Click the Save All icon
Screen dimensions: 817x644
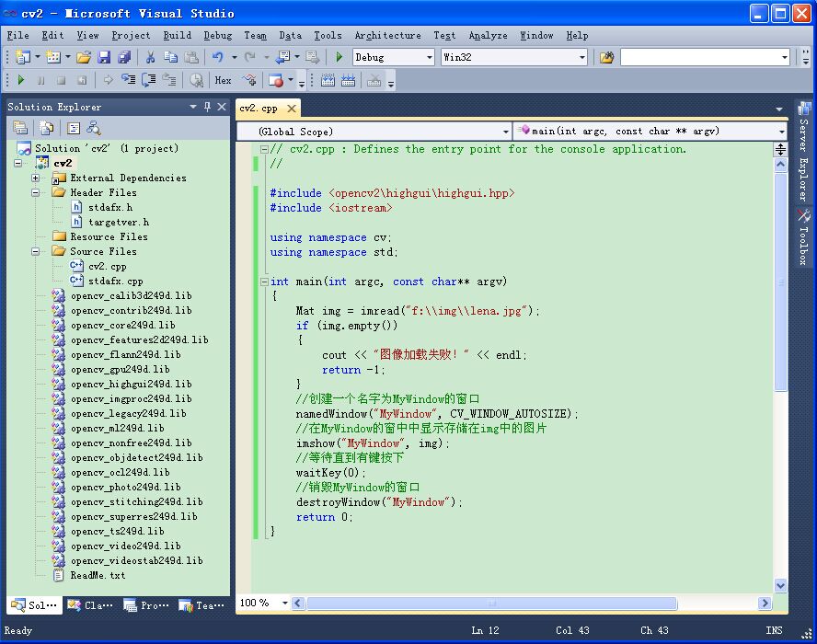coord(124,57)
